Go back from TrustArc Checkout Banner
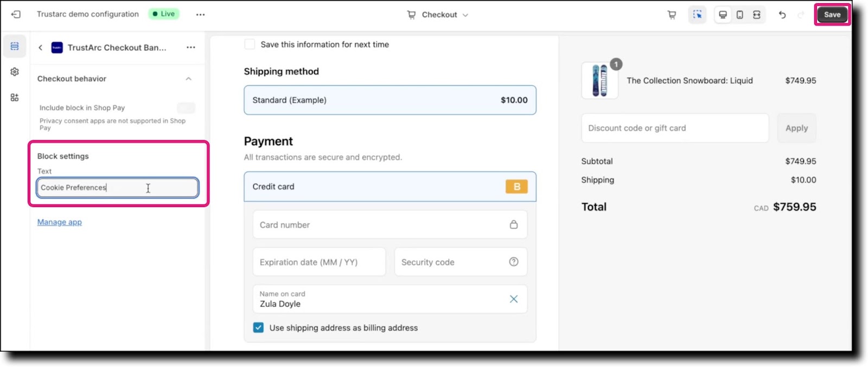The image size is (868, 367). pyautogui.click(x=40, y=48)
